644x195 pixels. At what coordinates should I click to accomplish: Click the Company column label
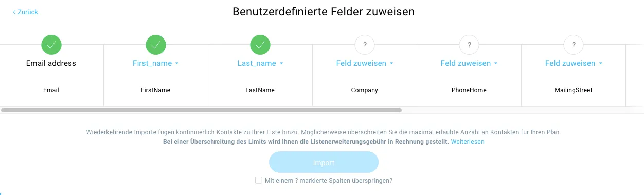pyautogui.click(x=365, y=90)
